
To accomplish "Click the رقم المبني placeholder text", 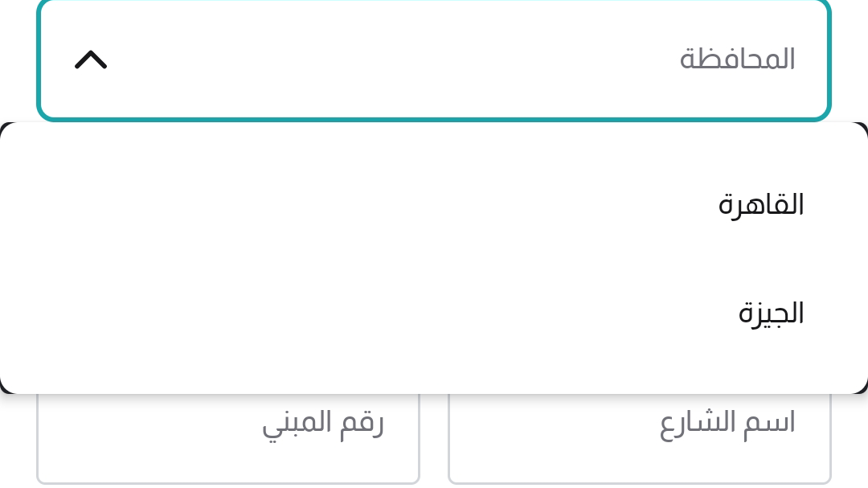I will (323, 424).
